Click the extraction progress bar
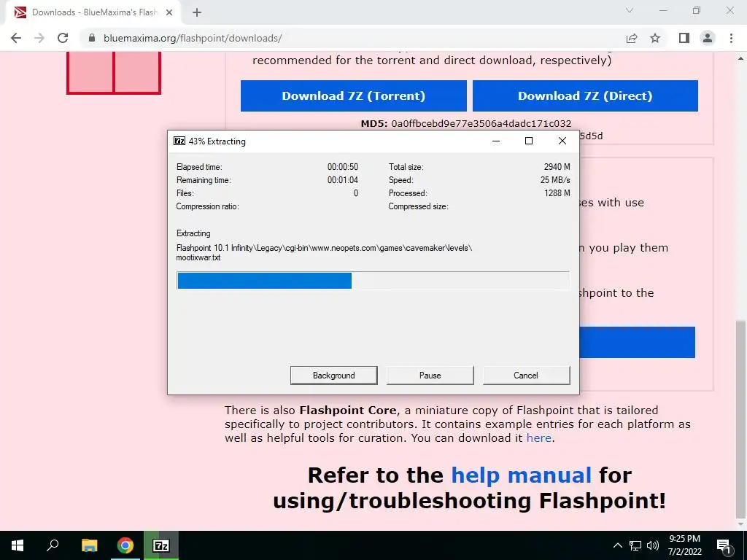 click(373, 281)
